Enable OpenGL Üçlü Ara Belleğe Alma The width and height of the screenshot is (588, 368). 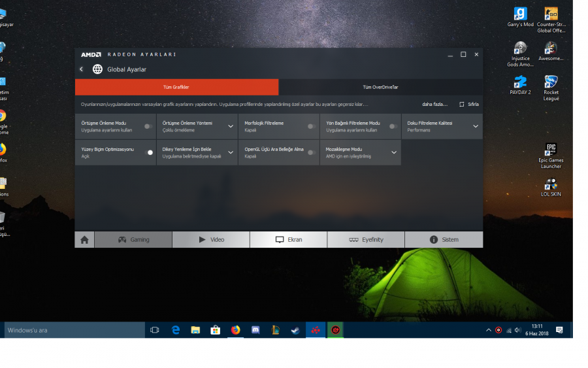312,153
